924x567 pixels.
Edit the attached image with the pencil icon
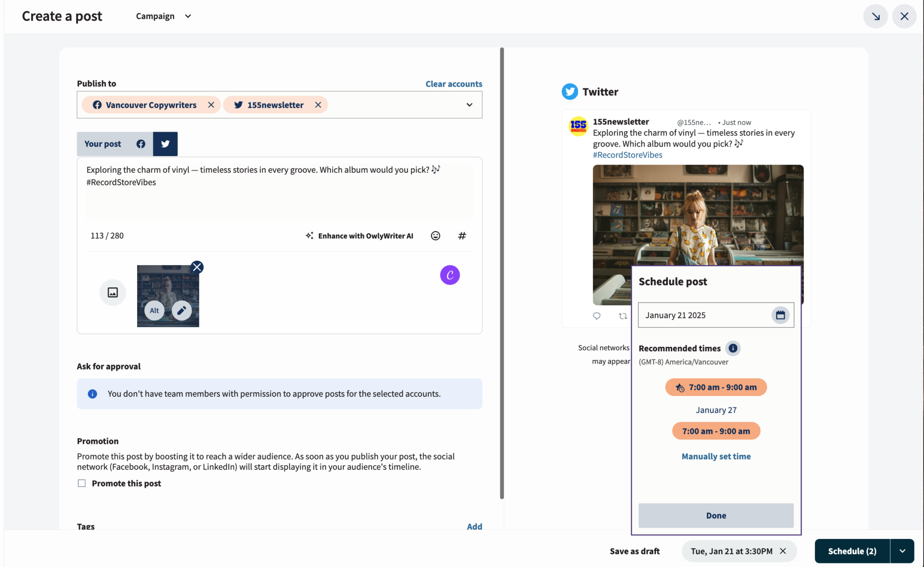(182, 310)
